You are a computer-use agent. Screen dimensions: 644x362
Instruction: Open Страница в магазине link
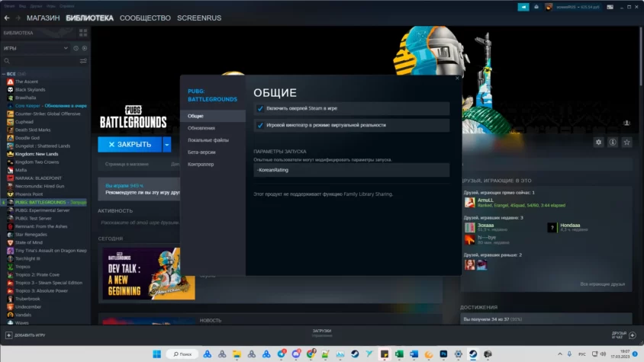(127, 164)
